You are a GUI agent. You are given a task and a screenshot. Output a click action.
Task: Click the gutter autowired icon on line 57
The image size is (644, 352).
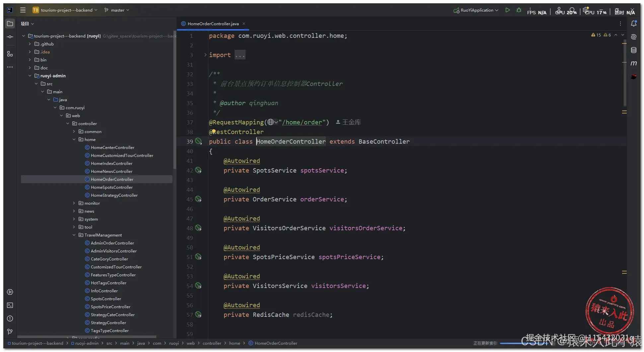point(198,315)
